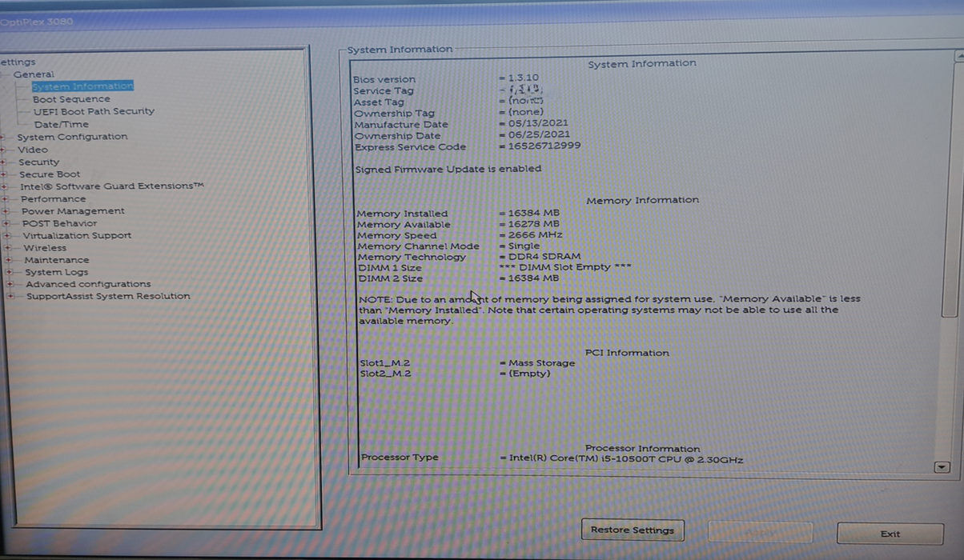Viewport: 964px width, 560px height.
Task: Expand the Security node
Action: click(5, 162)
